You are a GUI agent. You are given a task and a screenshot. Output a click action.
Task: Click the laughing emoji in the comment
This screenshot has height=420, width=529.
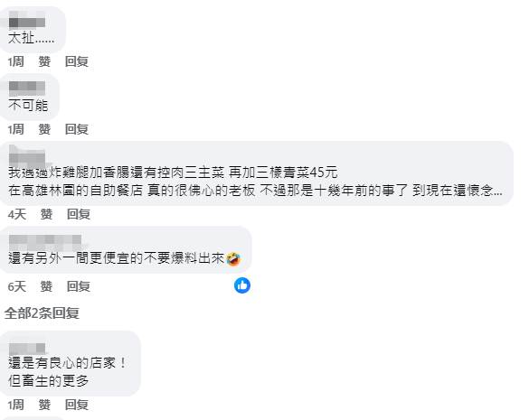[233, 258]
